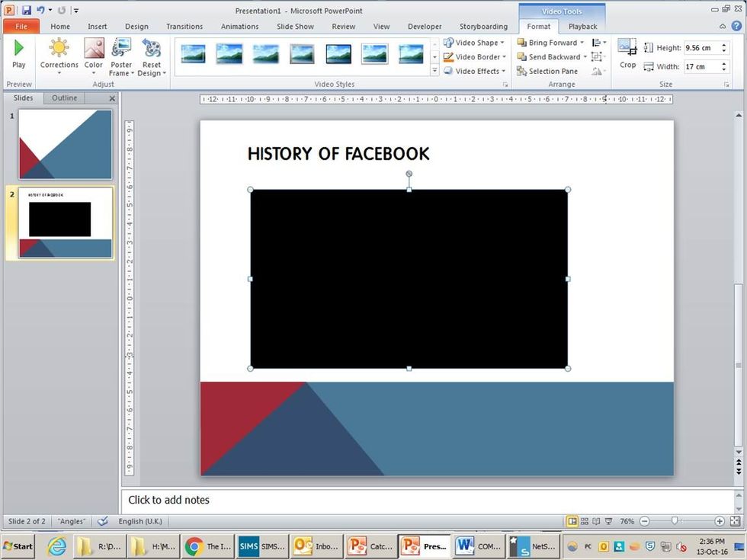Open the Windows Start button
The height and width of the screenshot is (560, 747).
18,546
